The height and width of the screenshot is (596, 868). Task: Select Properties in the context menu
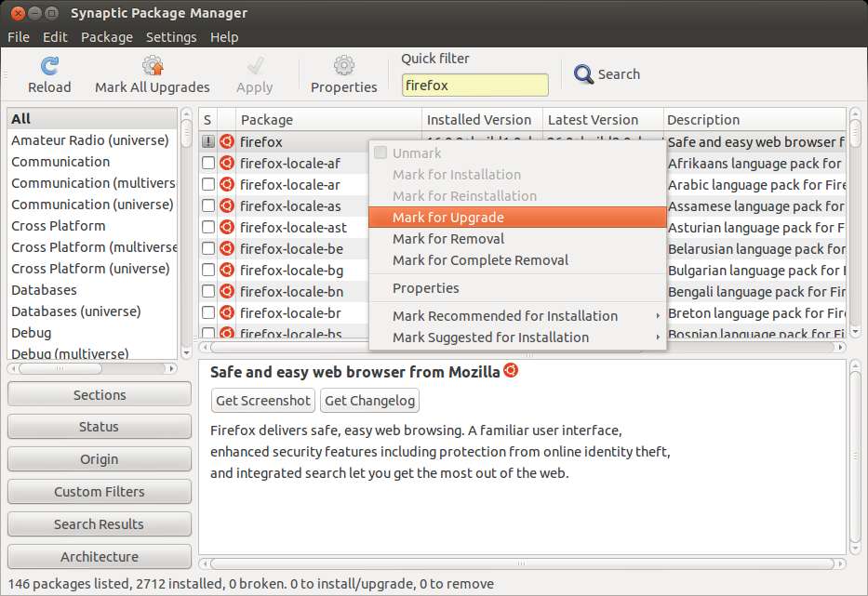[517, 288]
